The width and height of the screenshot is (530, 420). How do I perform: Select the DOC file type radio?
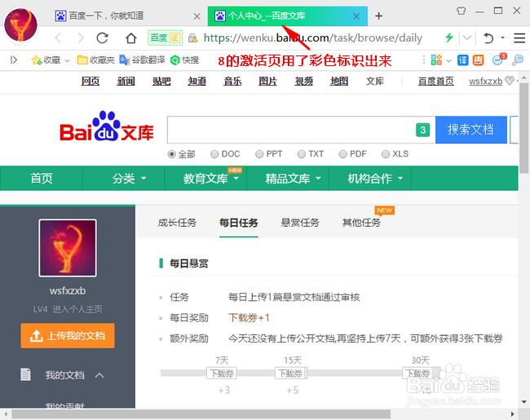pyautogui.click(x=214, y=154)
